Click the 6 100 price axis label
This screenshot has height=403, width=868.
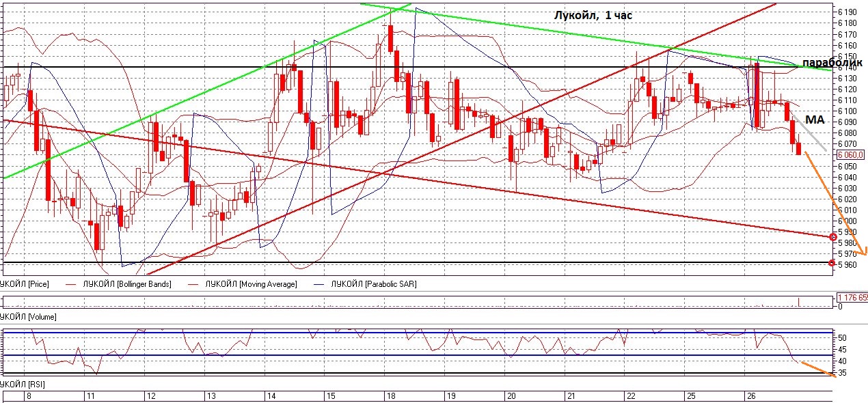pos(847,111)
